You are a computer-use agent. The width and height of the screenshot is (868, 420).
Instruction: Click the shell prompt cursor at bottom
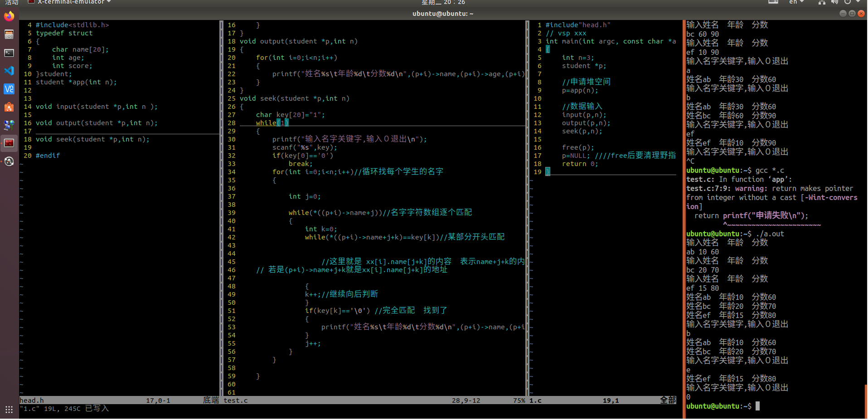[x=757, y=406]
